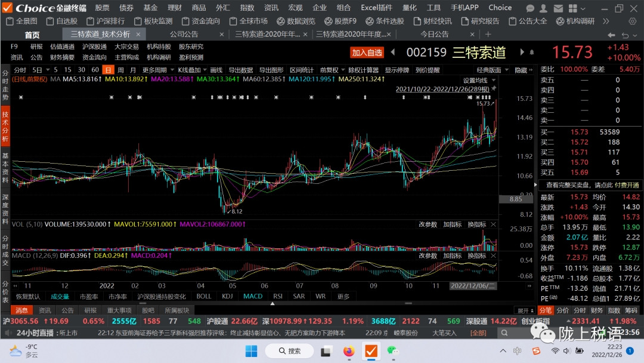
Task: Open the chat messages icon in title bar
Action: tap(530, 8)
